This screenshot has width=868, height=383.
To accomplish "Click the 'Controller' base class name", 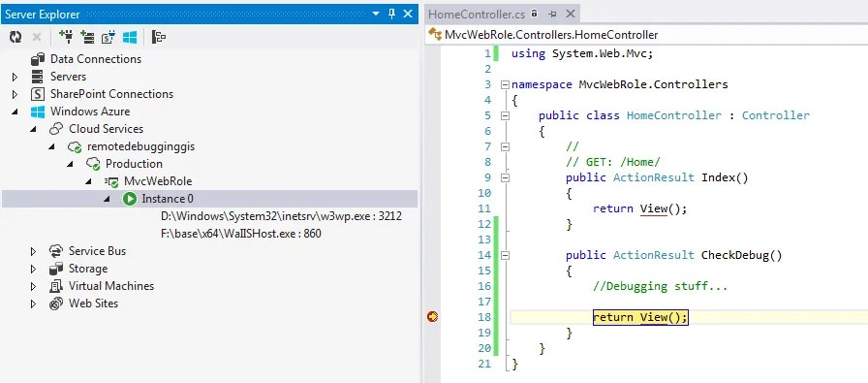I will pyautogui.click(x=776, y=115).
